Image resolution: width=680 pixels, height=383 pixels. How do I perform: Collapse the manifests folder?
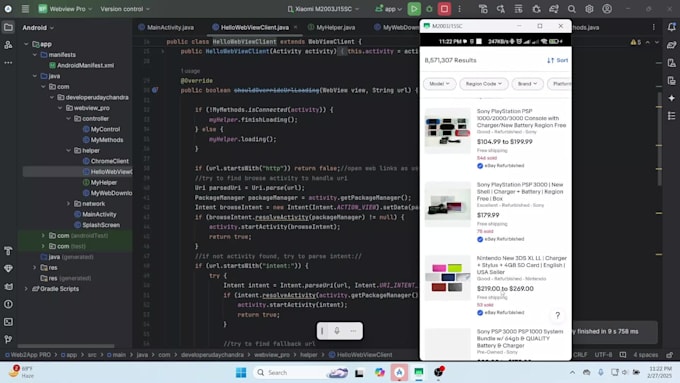pyautogui.click(x=35, y=55)
